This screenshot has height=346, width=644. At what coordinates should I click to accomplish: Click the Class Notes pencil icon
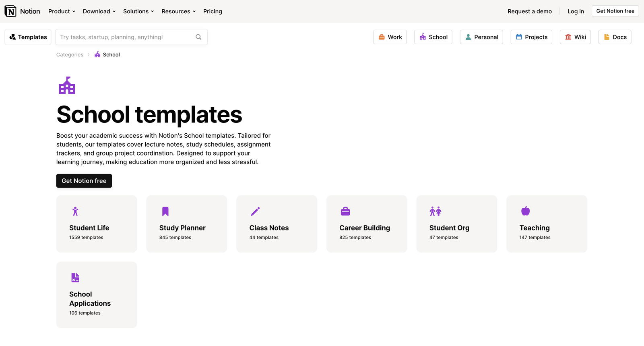click(255, 211)
